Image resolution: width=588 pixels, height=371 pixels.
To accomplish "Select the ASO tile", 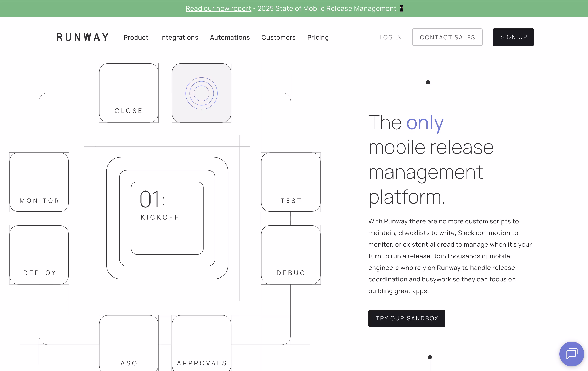I will click(x=129, y=343).
